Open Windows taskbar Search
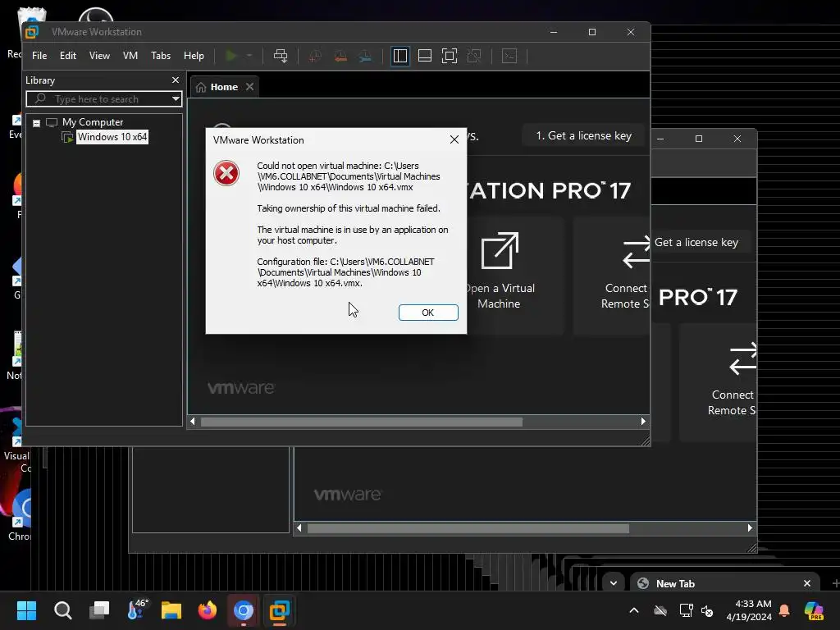The image size is (840, 630). click(x=62, y=610)
